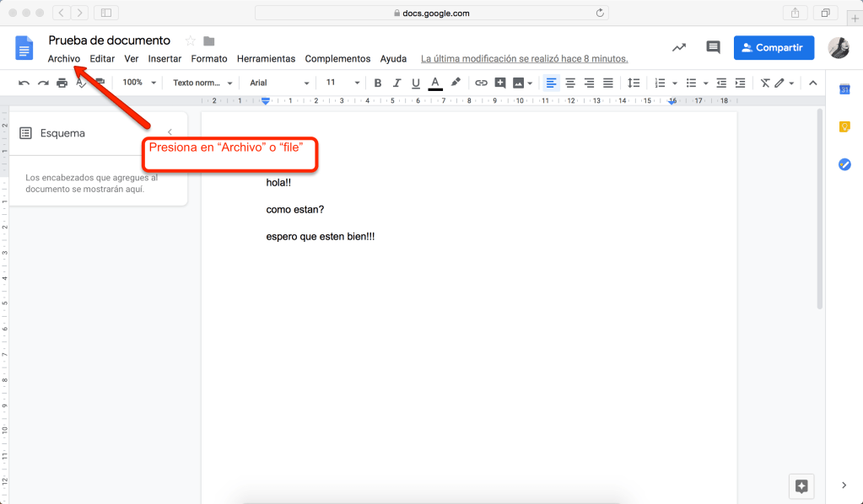
Task: Print the document using the printer icon
Action: coord(62,83)
